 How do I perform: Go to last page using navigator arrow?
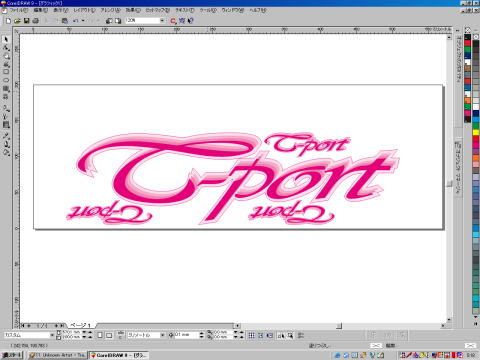coord(63,325)
